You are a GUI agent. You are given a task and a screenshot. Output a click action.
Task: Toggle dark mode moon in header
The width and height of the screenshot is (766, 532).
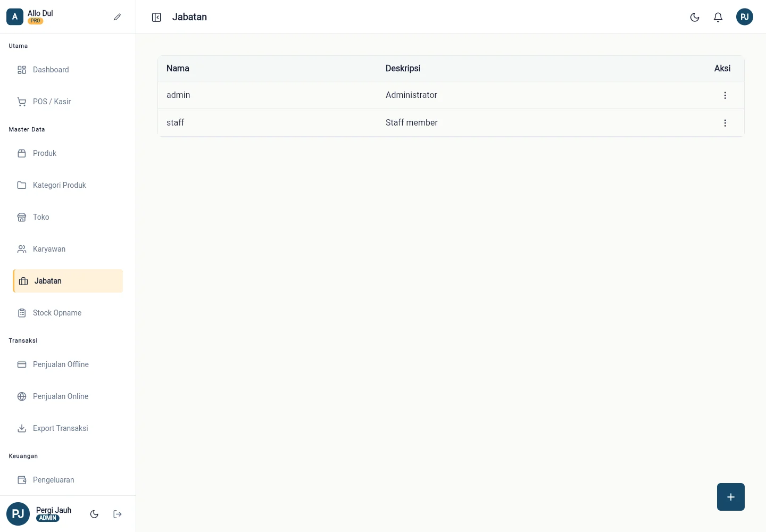695,18
